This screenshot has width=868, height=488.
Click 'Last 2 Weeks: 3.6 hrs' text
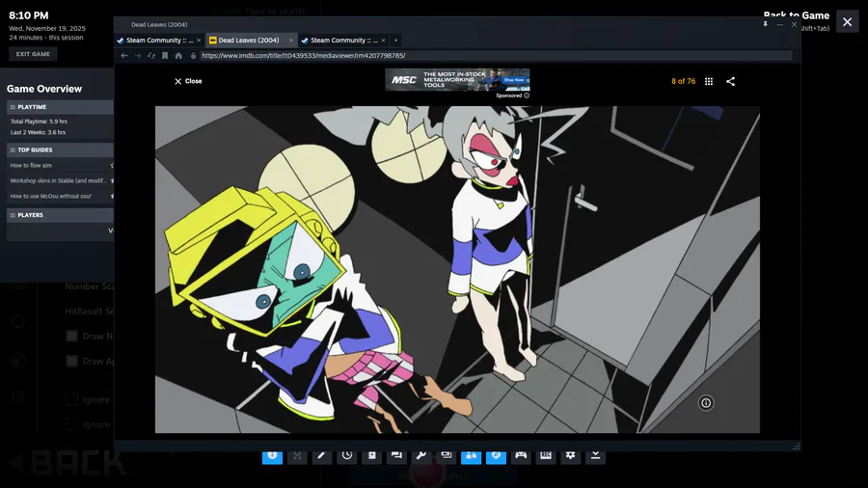tap(38, 132)
